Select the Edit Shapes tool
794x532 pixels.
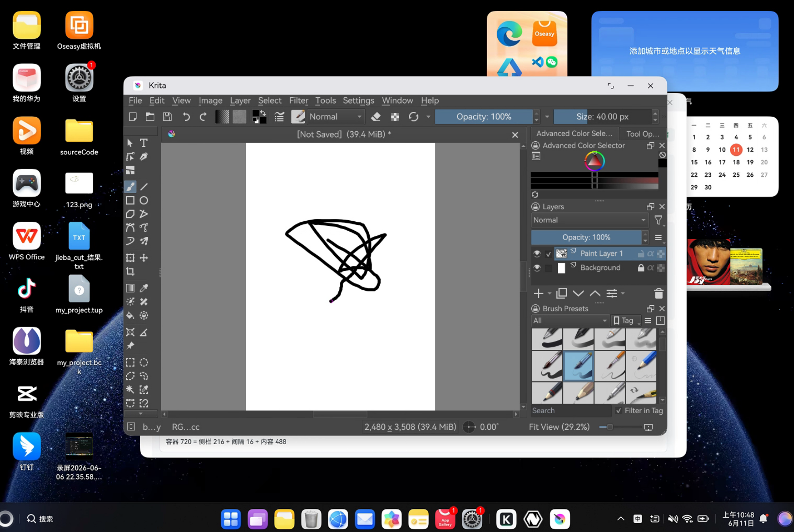point(130,156)
